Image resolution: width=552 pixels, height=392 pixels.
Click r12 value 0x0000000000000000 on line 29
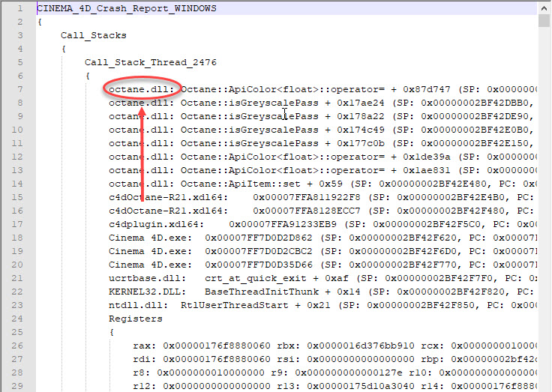(x=217, y=386)
